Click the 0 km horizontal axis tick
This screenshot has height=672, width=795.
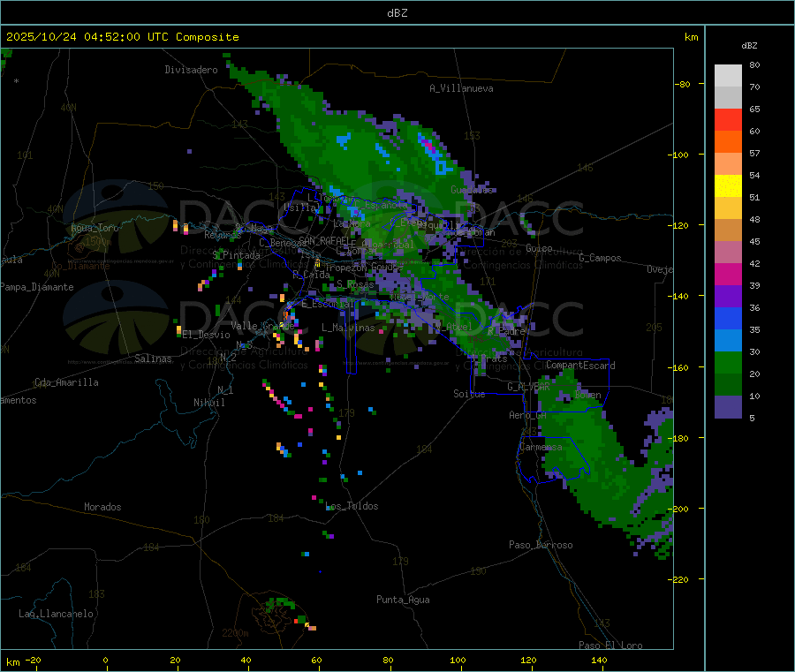coord(105,660)
